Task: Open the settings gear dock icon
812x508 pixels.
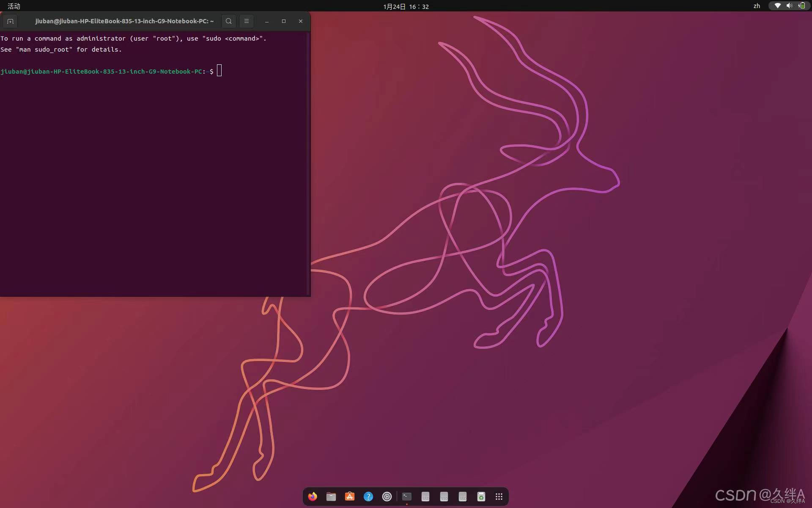Action: tap(387, 497)
